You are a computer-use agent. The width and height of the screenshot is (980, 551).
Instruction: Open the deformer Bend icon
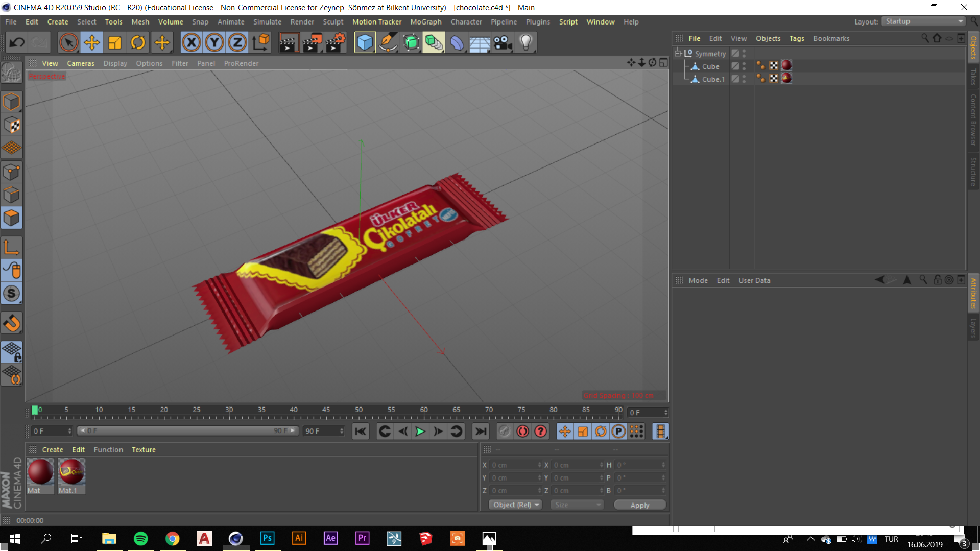pos(457,43)
